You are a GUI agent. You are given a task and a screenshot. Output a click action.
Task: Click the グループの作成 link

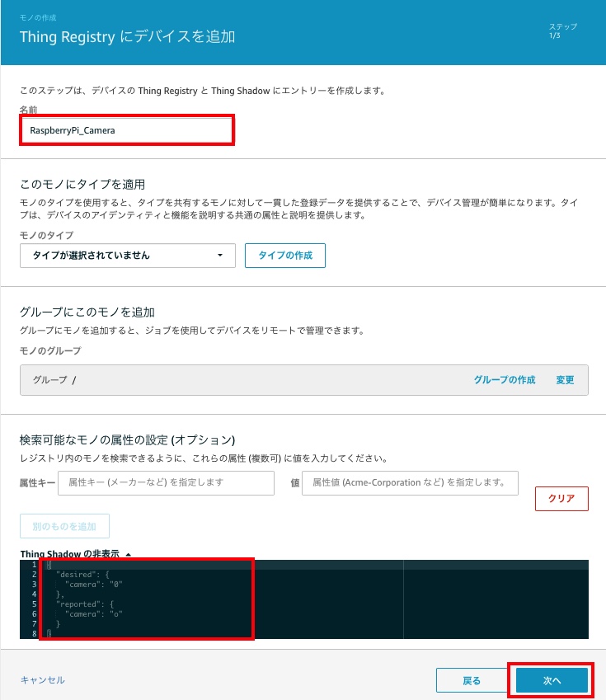[505, 380]
